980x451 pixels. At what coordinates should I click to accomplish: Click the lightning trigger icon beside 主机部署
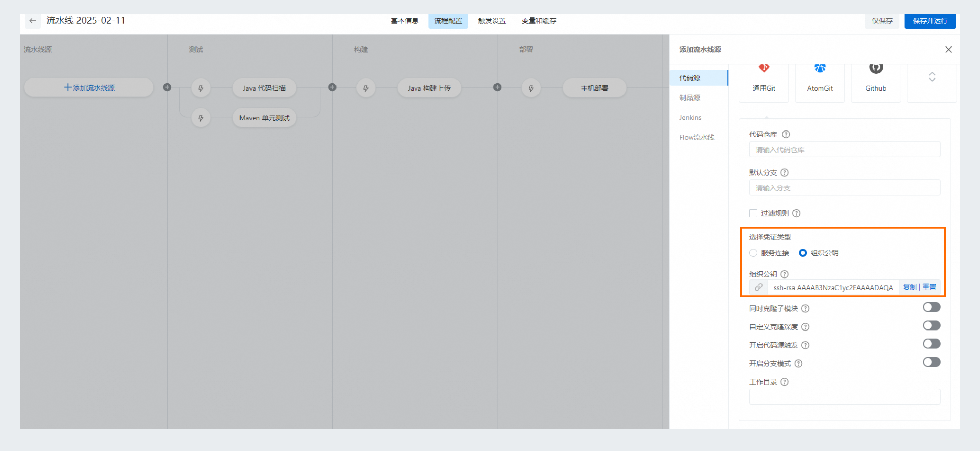click(531, 88)
